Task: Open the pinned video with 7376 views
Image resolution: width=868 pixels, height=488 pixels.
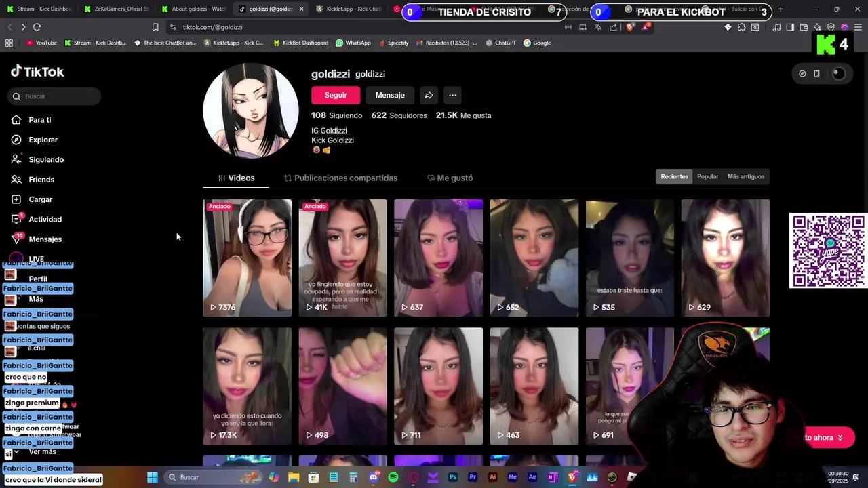Action: pos(247,258)
